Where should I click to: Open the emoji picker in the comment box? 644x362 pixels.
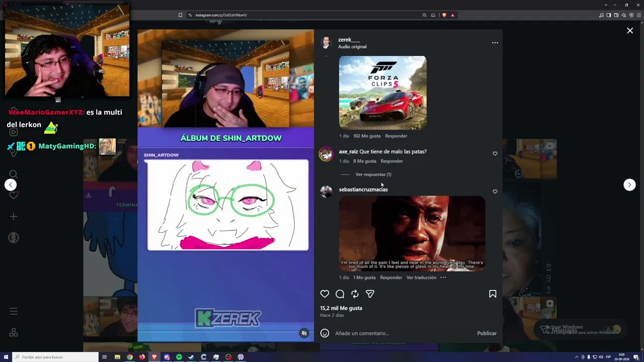tap(325, 333)
